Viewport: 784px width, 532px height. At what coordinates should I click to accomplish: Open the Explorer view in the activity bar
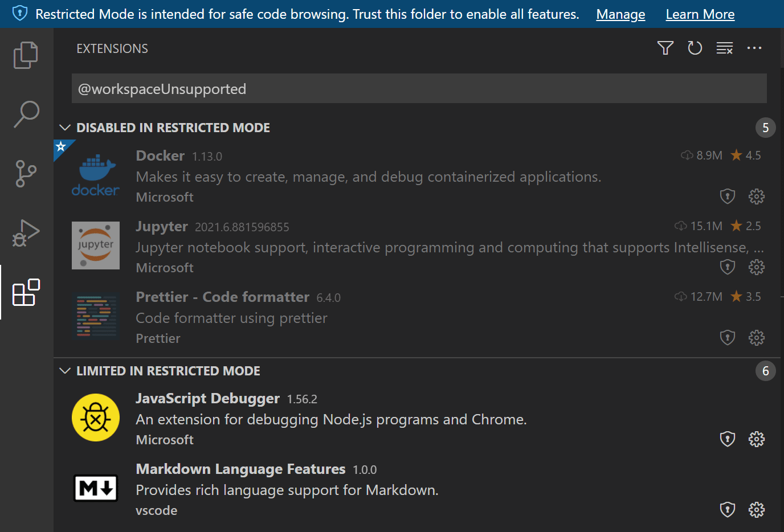tap(26, 55)
